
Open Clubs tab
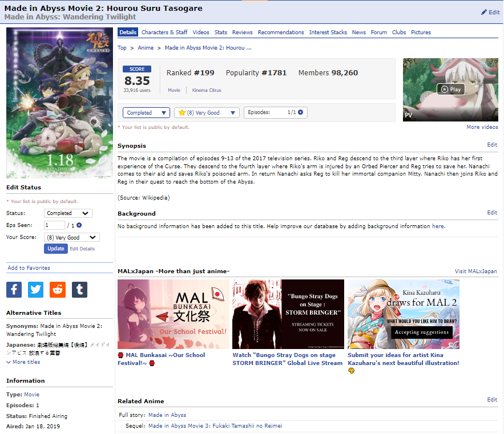click(399, 32)
